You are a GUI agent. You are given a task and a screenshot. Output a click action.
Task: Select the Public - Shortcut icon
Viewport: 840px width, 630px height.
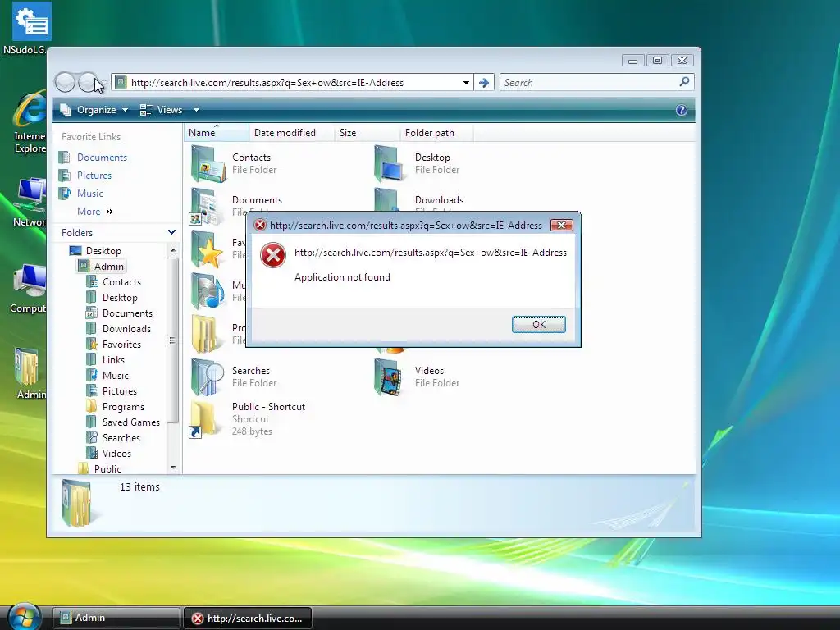pos(205,419)
